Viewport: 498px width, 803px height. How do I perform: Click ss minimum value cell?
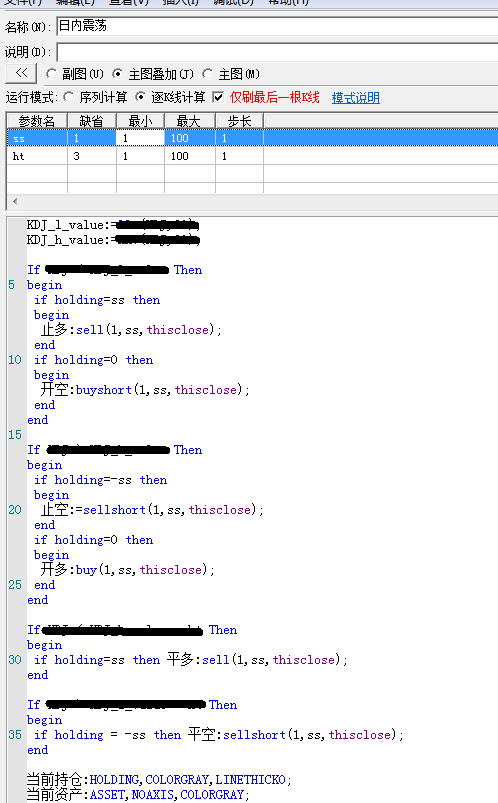click(x=140, y=138)
